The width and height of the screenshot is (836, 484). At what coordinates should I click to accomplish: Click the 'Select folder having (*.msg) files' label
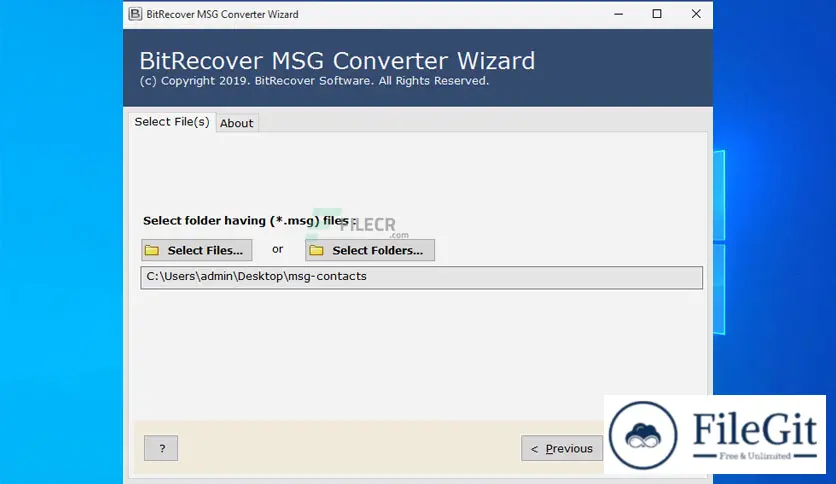(250, 221)
